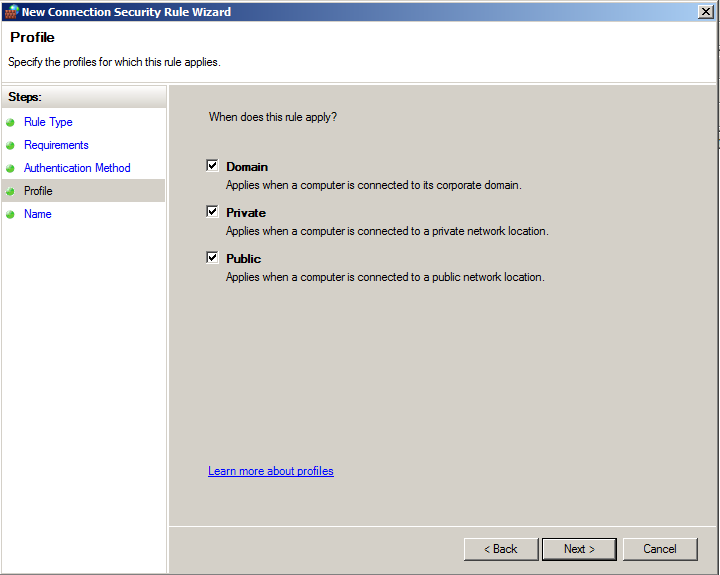
Task: Click green bullet beside Authentication Method
Action: (x=11, y=168)
